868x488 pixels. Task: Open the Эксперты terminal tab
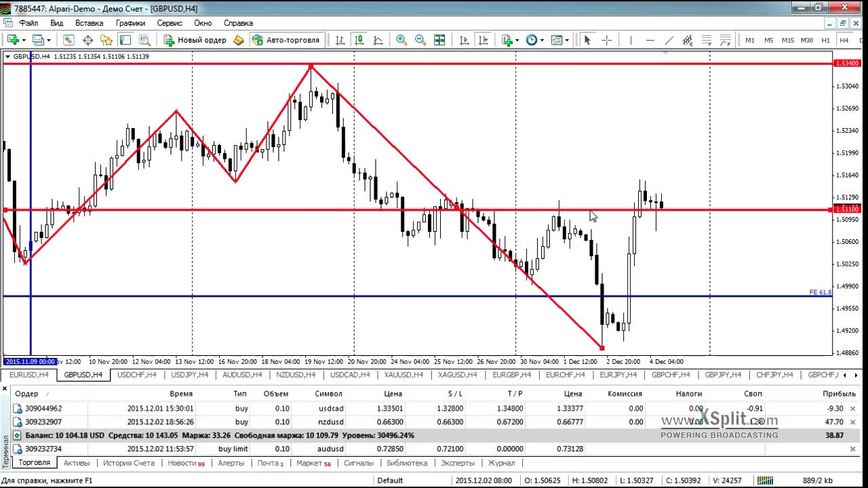[x=458, y=463]
